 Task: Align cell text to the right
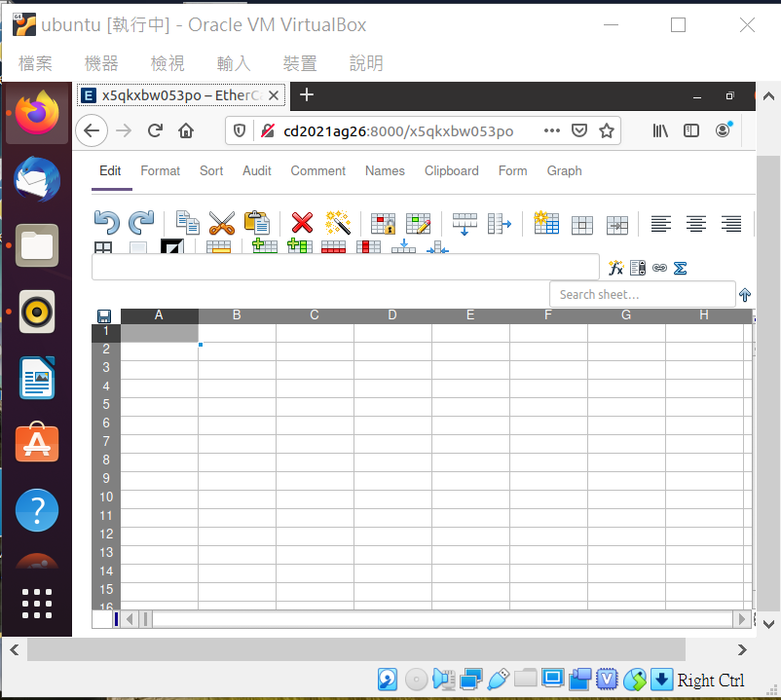pyautogui.click(x=730, y=224)
